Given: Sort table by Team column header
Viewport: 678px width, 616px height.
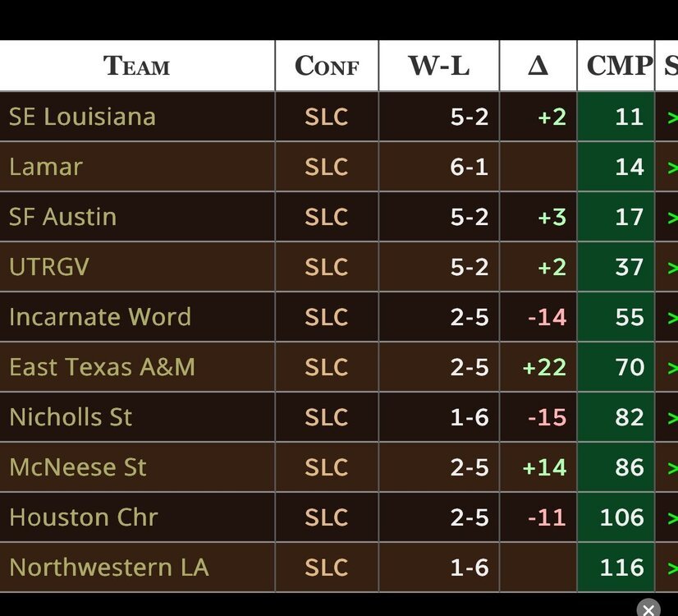Looking at the screenshot, I should [136, 66].
